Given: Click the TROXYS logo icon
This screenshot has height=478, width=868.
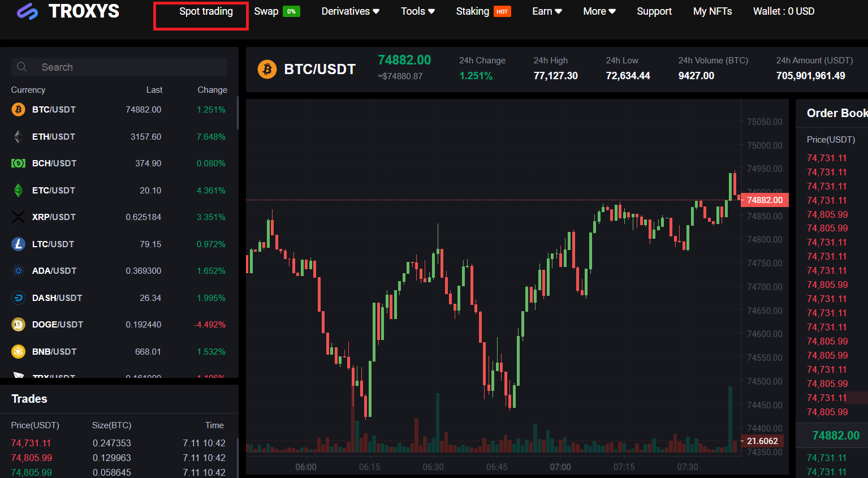Looking at the screenshot, I should (27, 11).
